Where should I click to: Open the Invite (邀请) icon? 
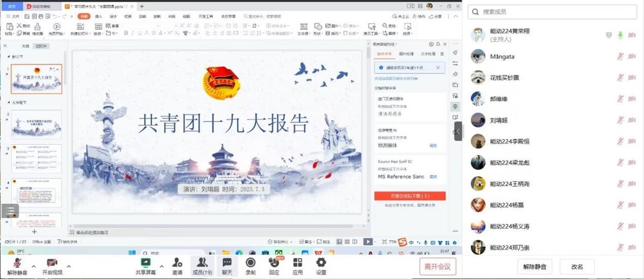pyautogui.click(x=177, y=263)
